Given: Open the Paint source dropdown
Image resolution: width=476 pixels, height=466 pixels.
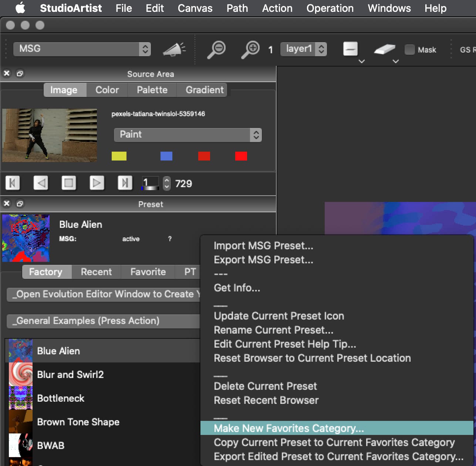Looking at the screenshot, I should point(188,135).
